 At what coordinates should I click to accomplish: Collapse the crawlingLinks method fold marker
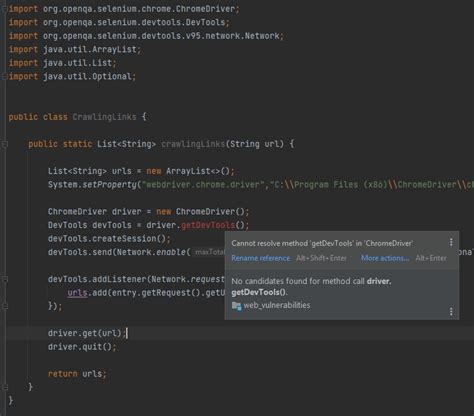[x=5, y=144]
